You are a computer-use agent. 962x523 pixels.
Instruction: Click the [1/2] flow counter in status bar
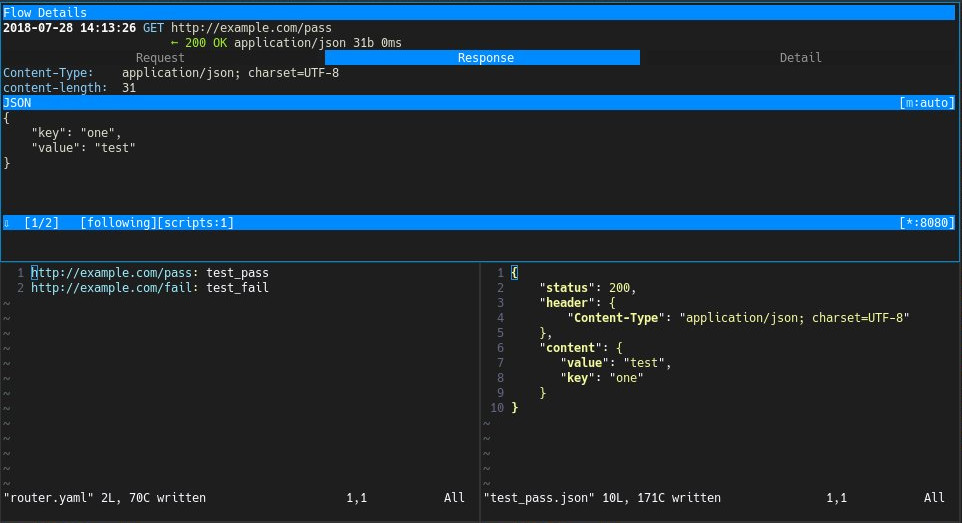point(42,223)
